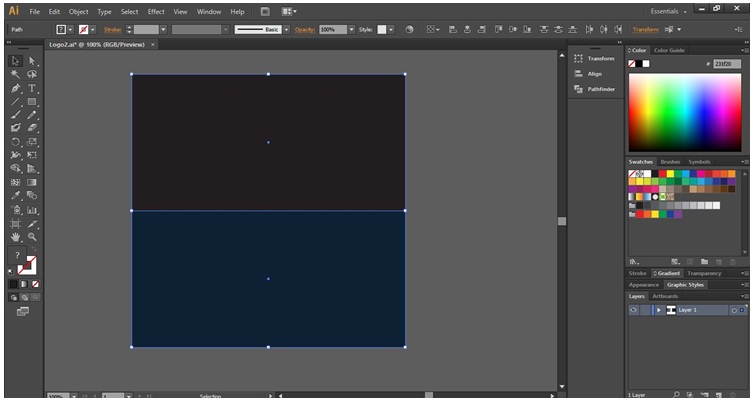The image size is (753, 401).
Task: Switch to Draw Normal mode
Action: (14, 298)
